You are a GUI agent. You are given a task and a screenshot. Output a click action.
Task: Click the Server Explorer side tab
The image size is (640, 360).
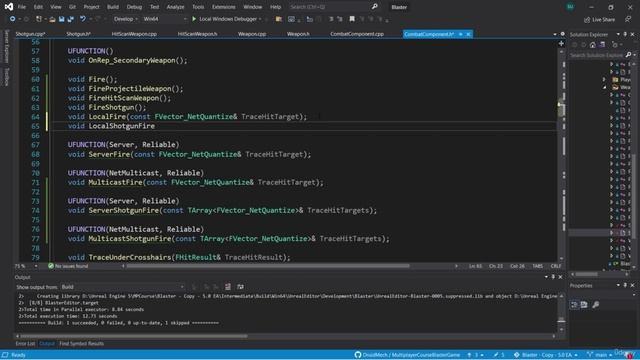pyautogui.click(x=6, y=47)
